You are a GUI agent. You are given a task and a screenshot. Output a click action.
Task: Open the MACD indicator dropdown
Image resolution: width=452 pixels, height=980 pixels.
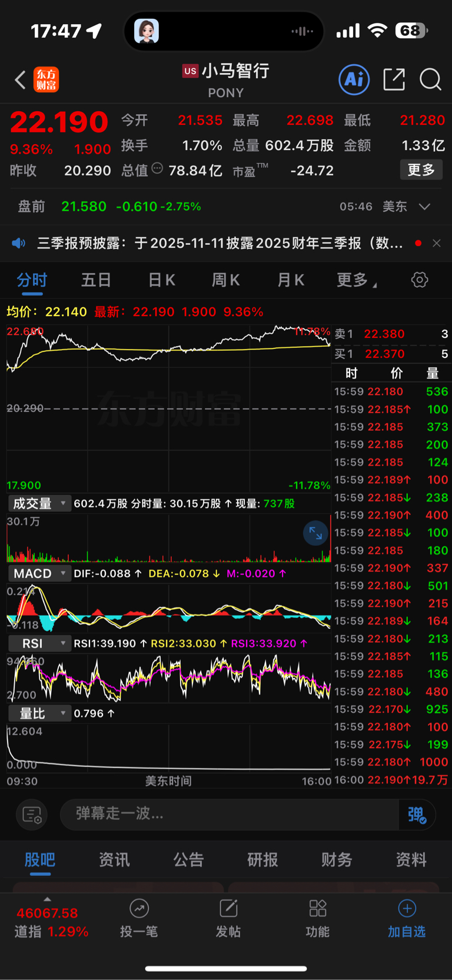coord(39,573)
